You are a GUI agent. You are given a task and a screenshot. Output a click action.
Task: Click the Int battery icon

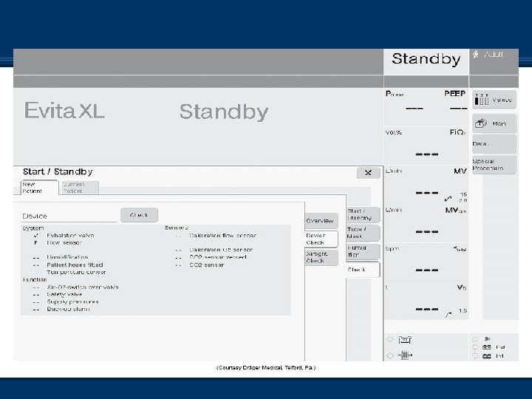487,356
